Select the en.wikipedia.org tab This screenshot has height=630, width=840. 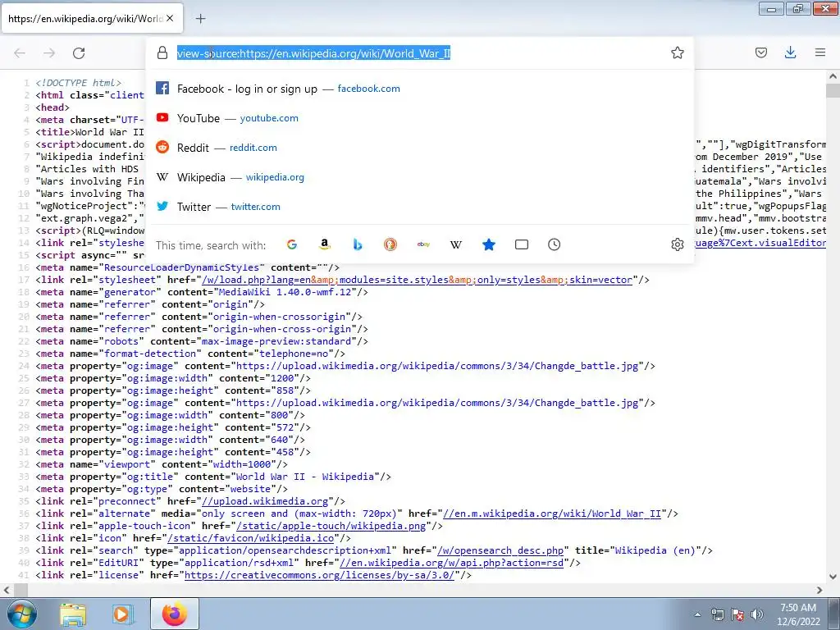pos(92,19)
